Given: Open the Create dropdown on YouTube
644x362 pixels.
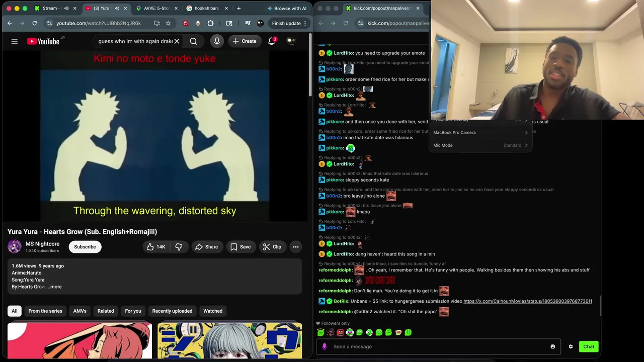Looking at the screenshot, I should pos(245,41).
